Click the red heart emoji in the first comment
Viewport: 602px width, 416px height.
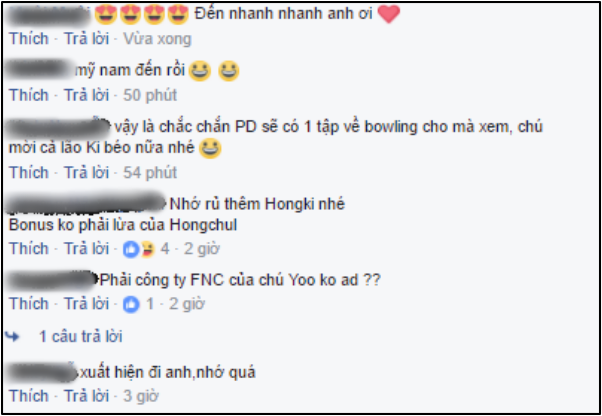coord(389,15)
